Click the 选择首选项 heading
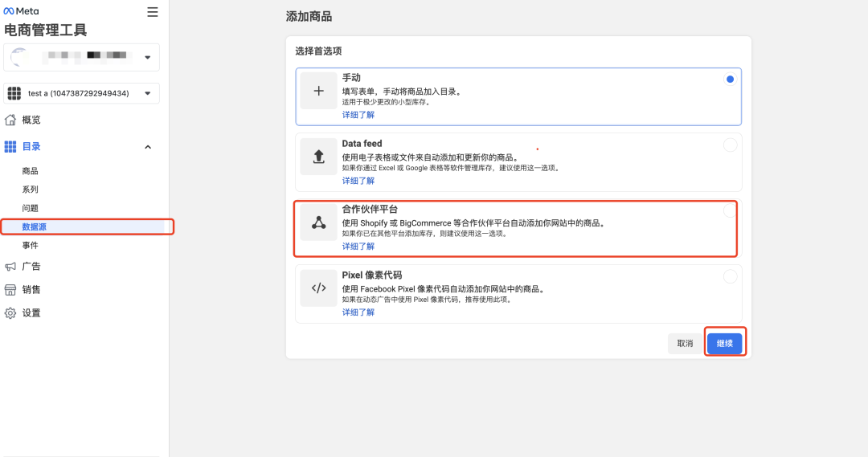This screenshot has height=457, width=868. coord(318,51)
